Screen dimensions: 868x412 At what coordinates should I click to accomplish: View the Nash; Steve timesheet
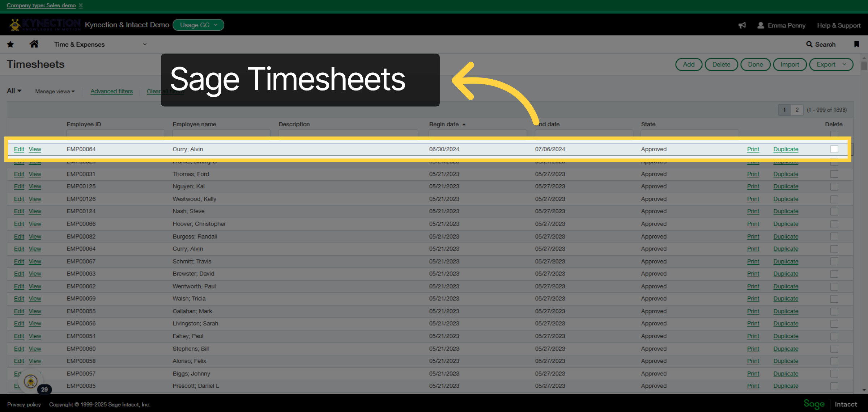pos(35,211)
